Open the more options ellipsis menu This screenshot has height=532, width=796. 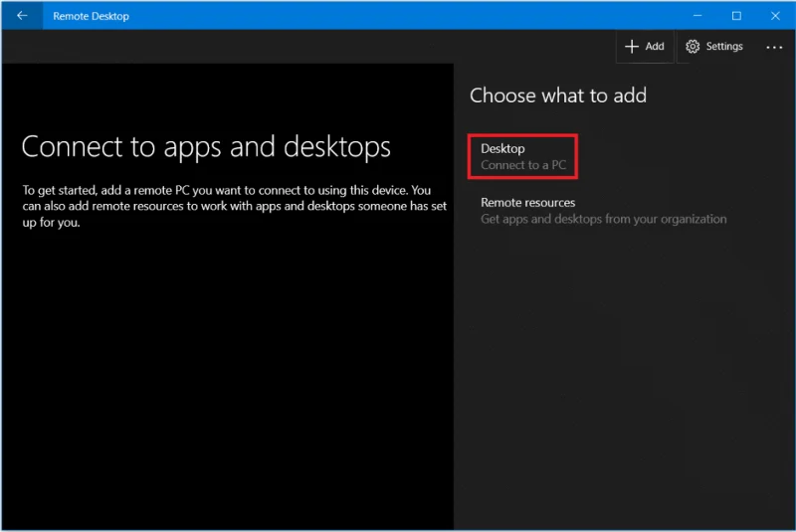774,47
